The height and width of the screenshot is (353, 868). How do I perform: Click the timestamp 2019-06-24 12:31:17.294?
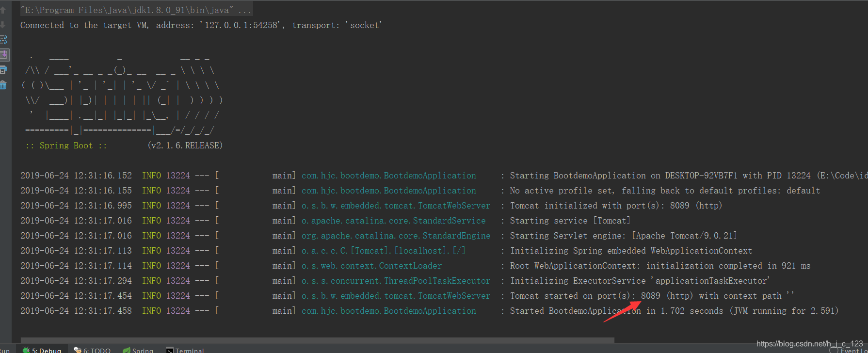(x=76, y=281)
